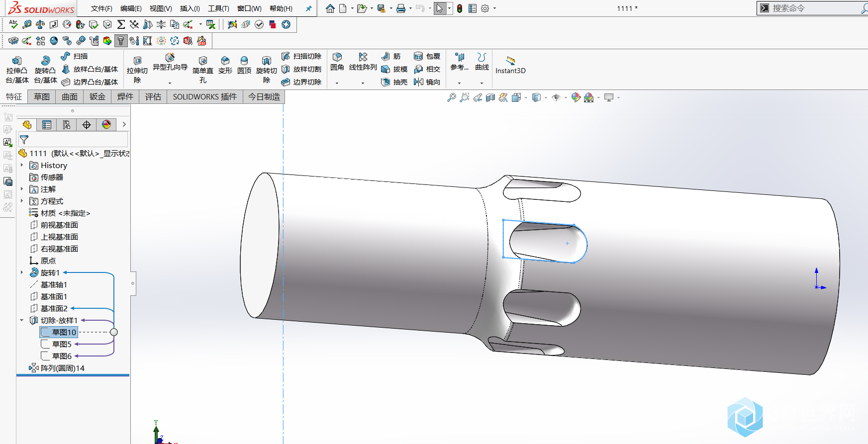Open the 插入(I) menu
868x444 pixels.
click(x=190, y=8)
